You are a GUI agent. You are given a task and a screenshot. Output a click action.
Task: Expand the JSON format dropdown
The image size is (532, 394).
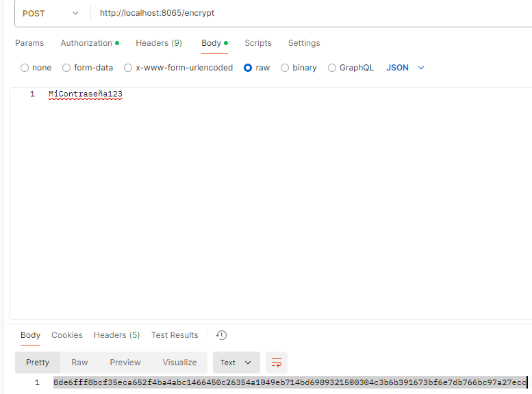pyautogui.click(x=405, y=68)
